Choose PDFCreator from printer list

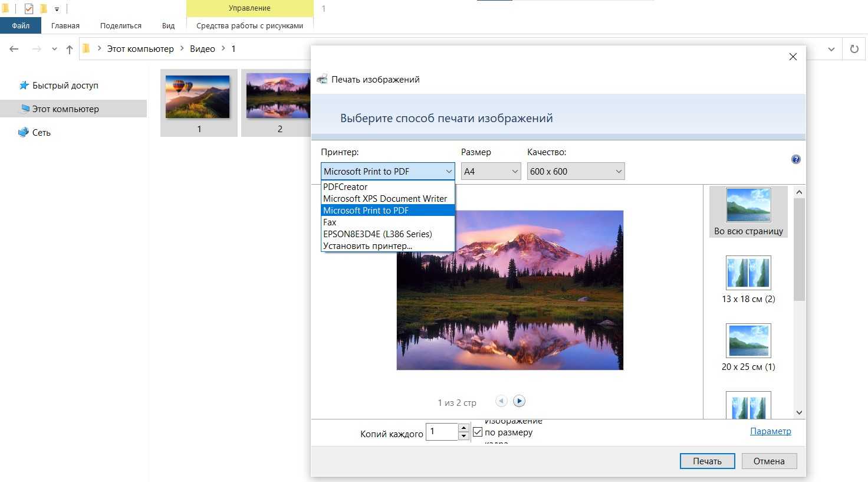(346, 187)
